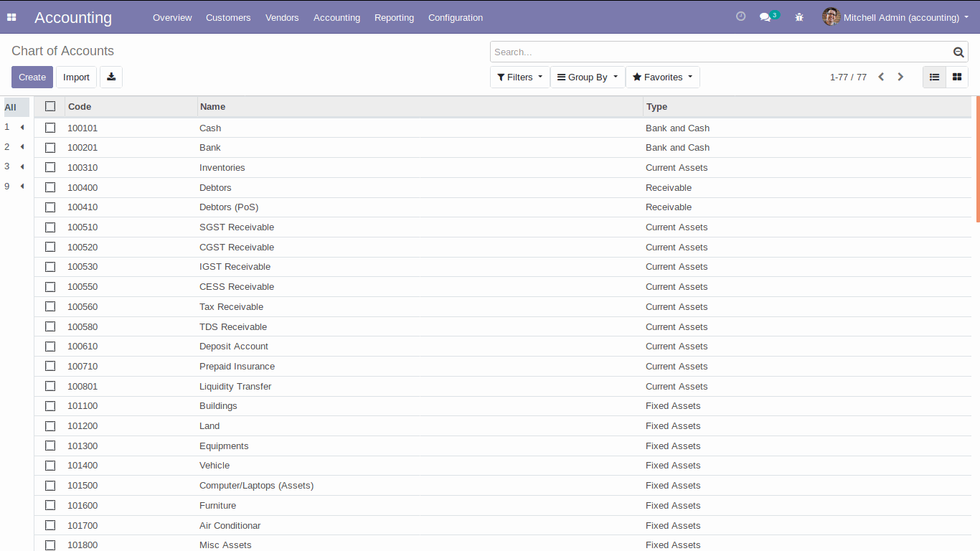Open the Customers menu
980x551 pixels.
pos(228,17)
